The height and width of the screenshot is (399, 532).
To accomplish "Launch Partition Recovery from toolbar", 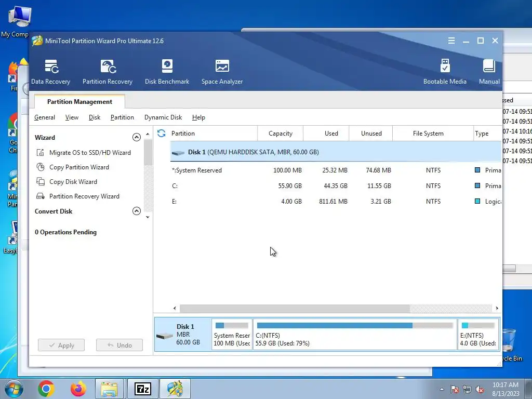I will pyautogui.click(x=108, y=72).
